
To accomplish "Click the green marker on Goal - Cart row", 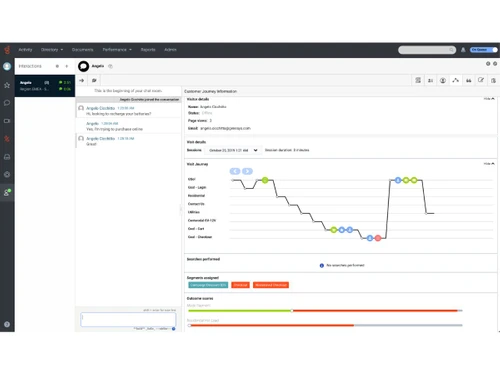I will (x=334, y=230).
